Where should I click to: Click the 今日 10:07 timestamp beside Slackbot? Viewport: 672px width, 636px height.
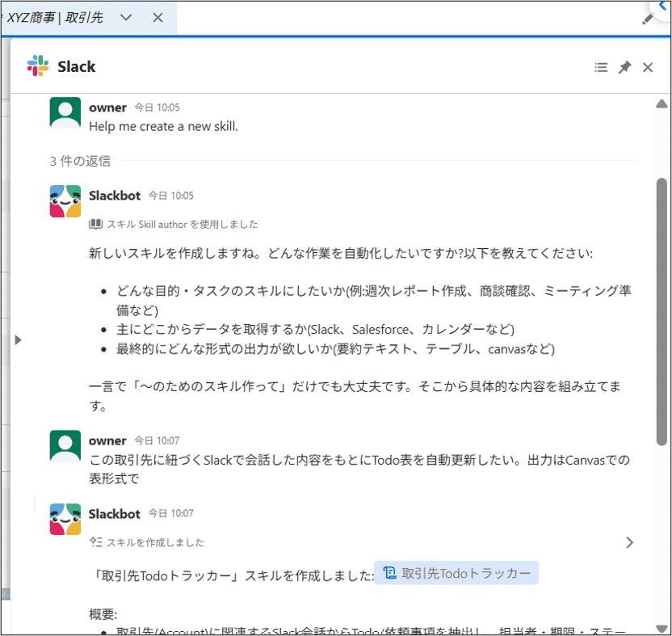(x=171, y=513)
